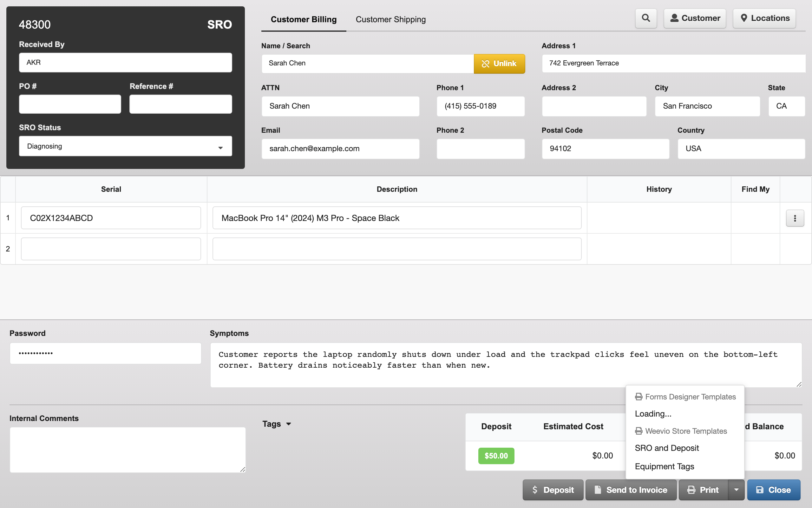Click SRO number 48300
The height and width of the screenshot is (508, 812).
(x=35, y=24)
